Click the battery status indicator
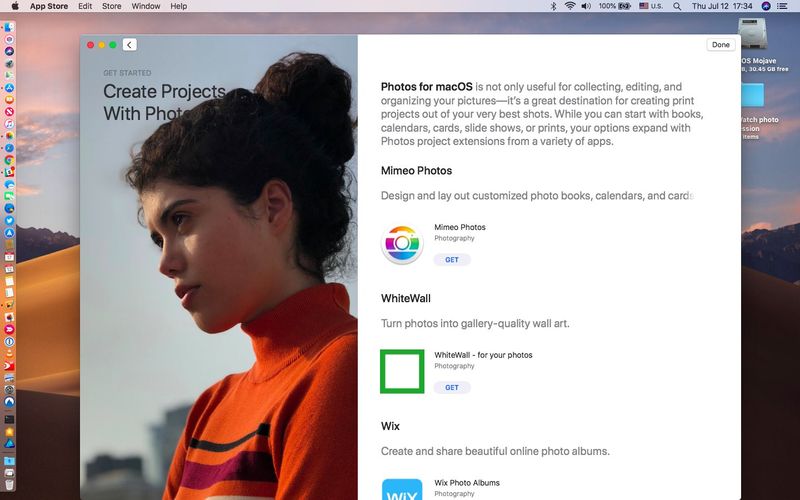The width and height of the screenshot is (800, 500). [615, 6]
